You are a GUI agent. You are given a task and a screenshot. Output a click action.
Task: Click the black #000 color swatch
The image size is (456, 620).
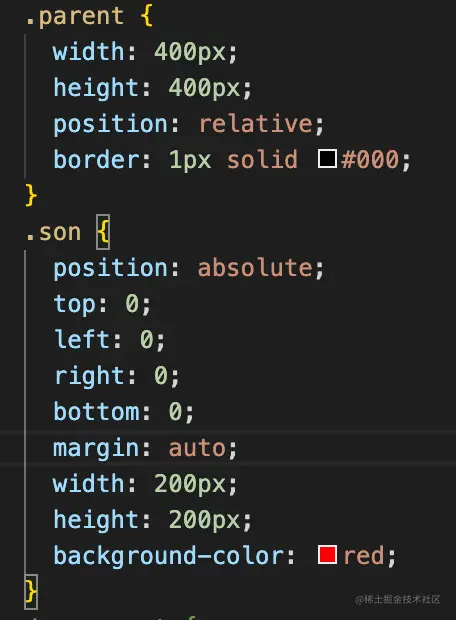tap(327, 159)
